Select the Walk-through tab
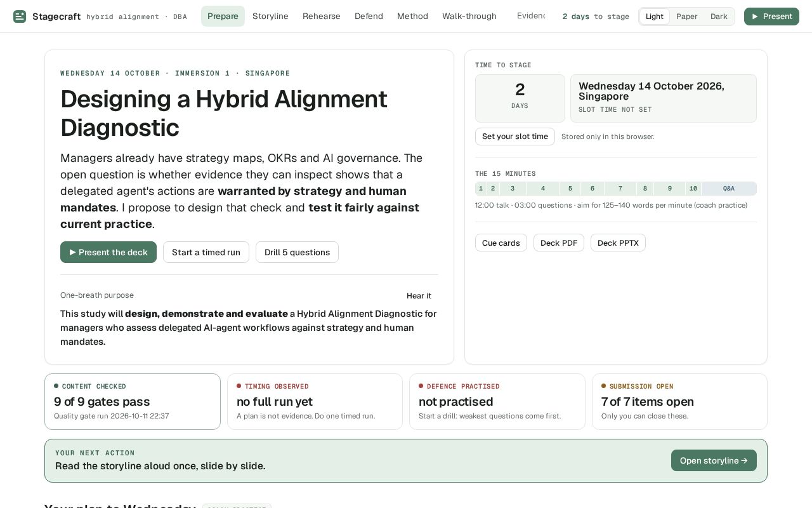 coord(469,17)
